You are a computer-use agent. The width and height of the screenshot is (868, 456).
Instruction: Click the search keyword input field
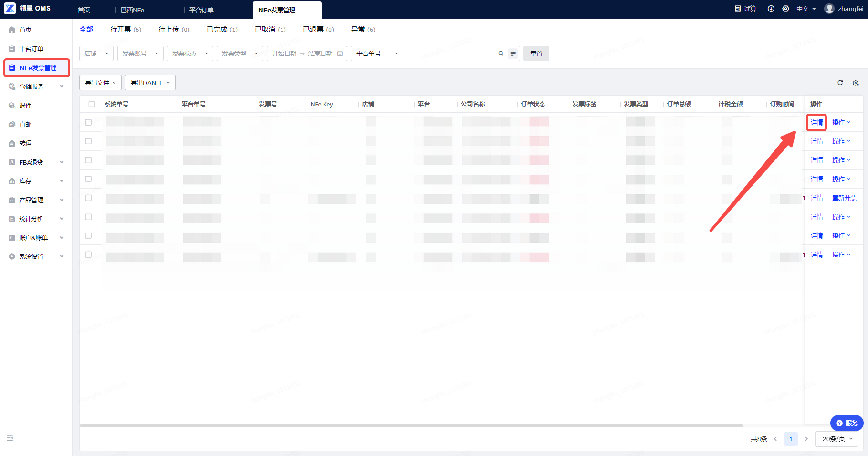pos(451,53)
